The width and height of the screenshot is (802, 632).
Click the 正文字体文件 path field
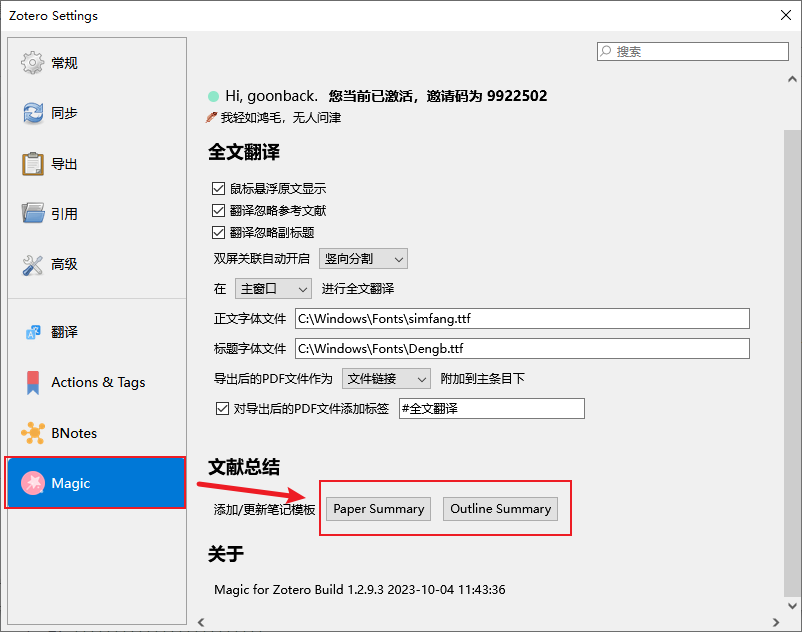[522, 319]
